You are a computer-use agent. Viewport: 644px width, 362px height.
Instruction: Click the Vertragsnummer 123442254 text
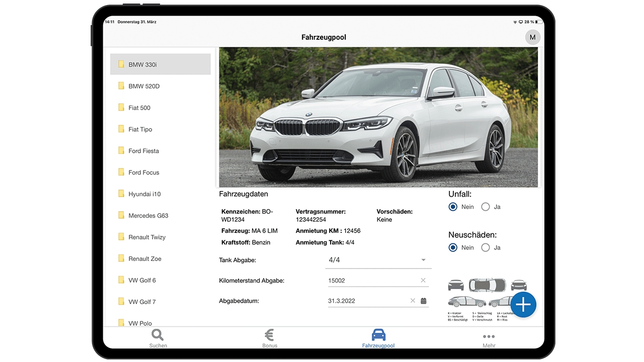pyautogui.click(x=320, y=216)
